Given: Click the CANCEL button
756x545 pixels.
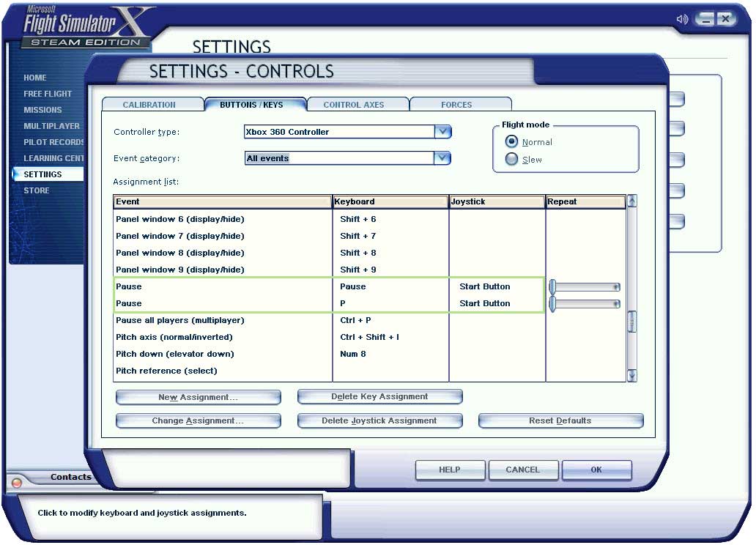Looking at the screenshot, I should click(523, 470).
